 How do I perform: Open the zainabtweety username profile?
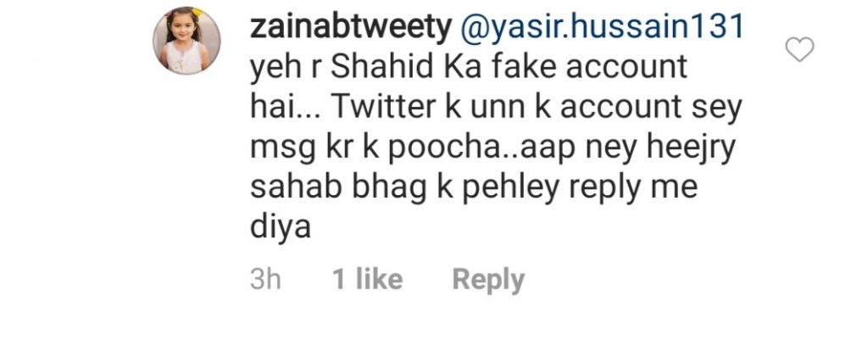[x=351, y=27]
